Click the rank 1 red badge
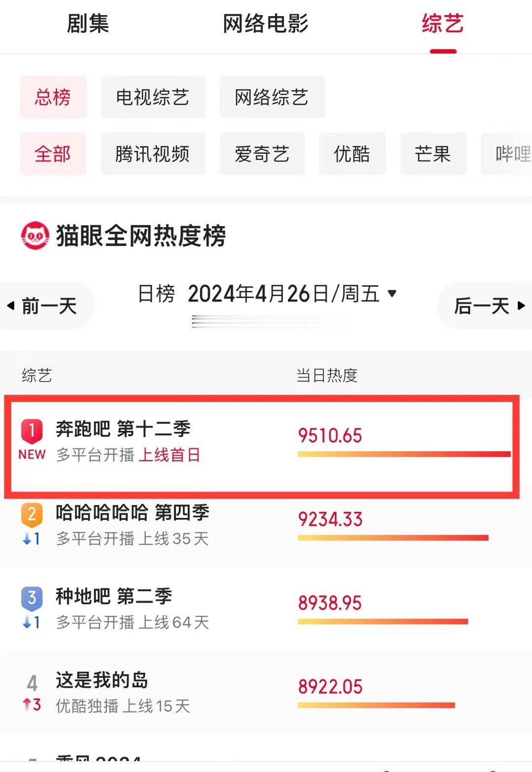Image resolution: width=532 pixels, height=772 pixels. point(32,431)
